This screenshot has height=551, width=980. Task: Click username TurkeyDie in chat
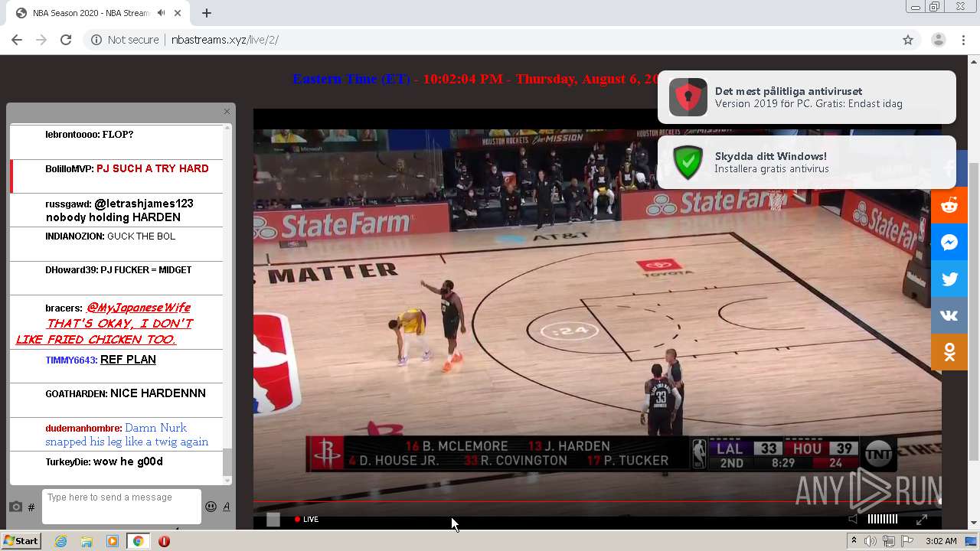(x=68, y=462)
